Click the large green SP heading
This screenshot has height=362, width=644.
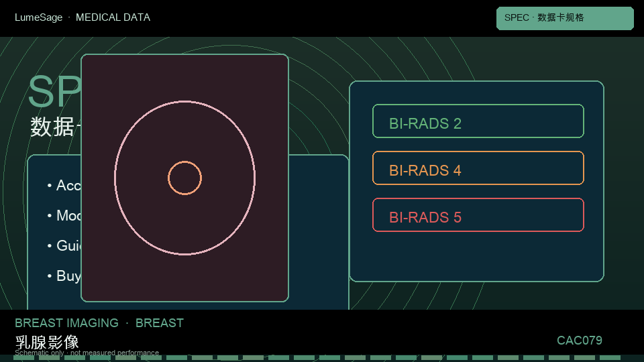[54, 92]
